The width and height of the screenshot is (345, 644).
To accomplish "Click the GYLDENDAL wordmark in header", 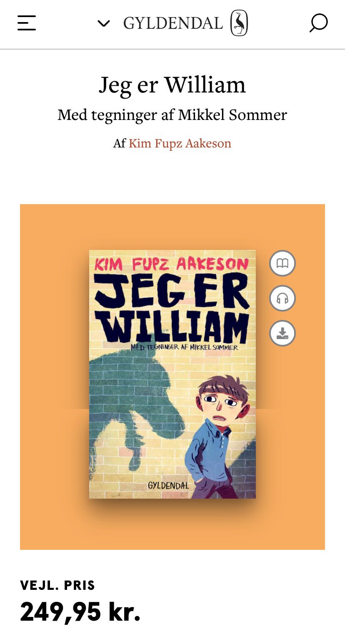I will (x=173, y=23).
